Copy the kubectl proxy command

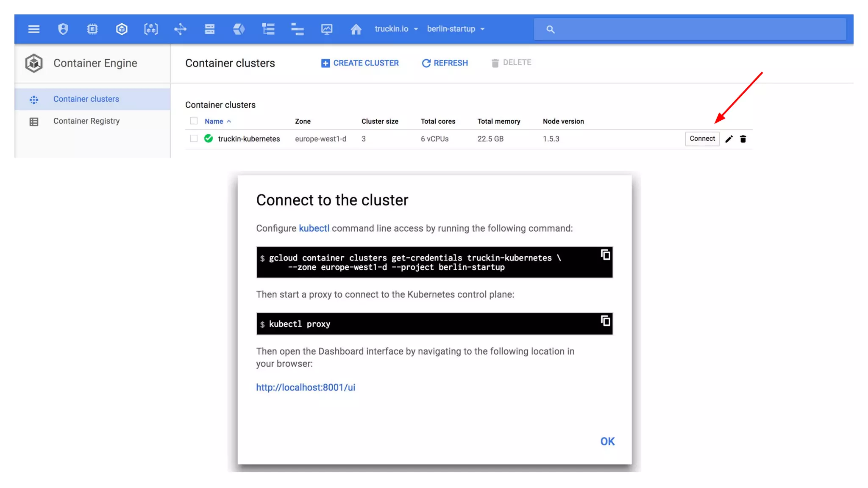(x=606, y=321)
